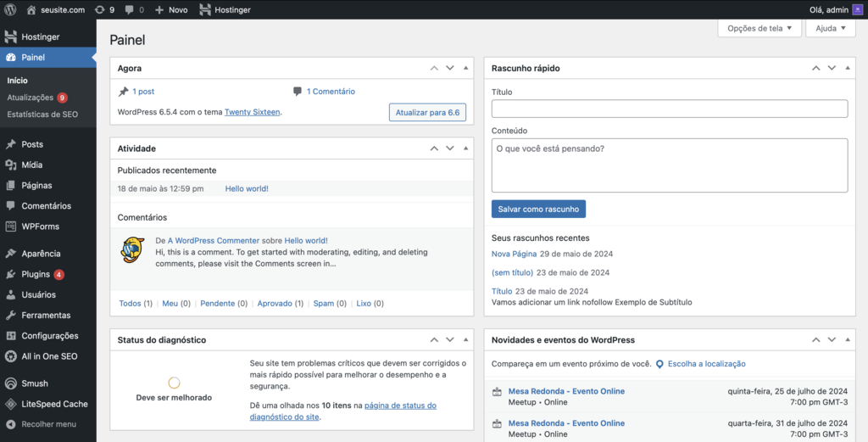The image size is (868, 442).
Task: Click the Recolher menu arrow icon
Action: pos(10,424)
